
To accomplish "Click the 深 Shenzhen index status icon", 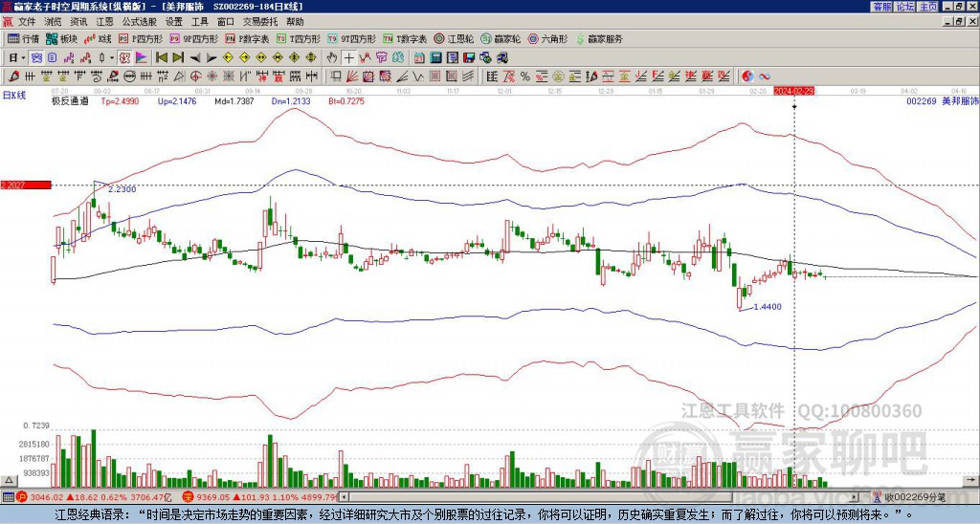I will pyautogui.click(x=188, y=497).
